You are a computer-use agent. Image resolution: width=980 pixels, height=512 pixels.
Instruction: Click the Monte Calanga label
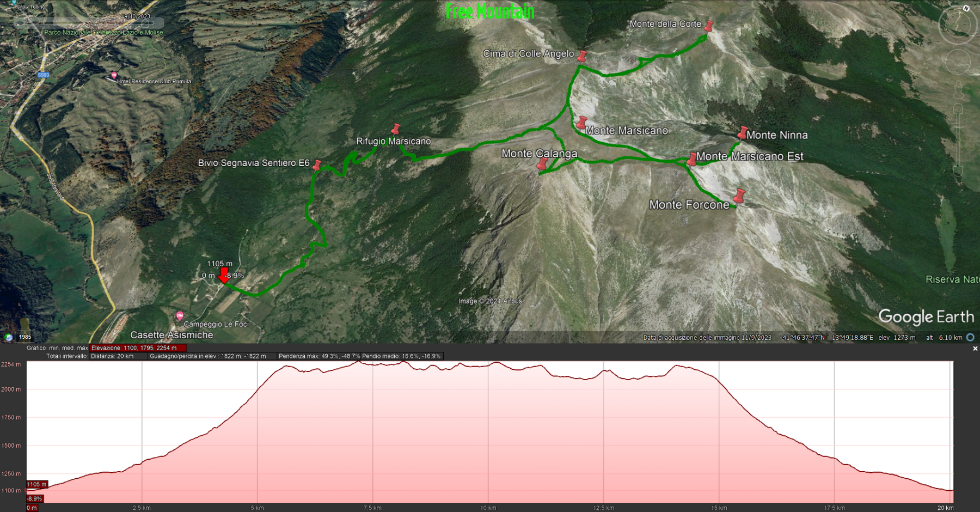point(540,154)
